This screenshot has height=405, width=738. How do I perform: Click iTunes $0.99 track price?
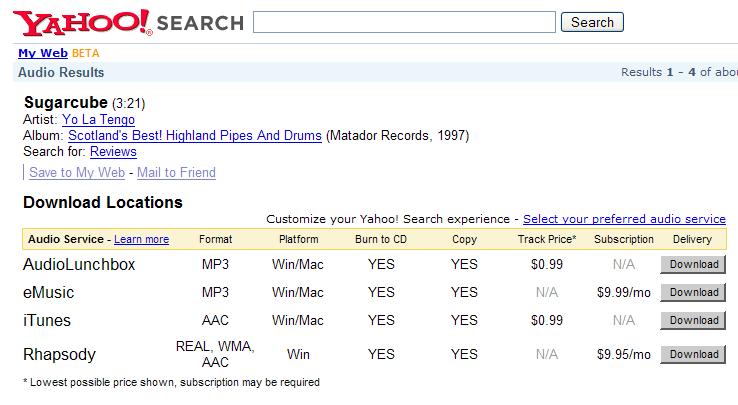(x=547, y=320)
